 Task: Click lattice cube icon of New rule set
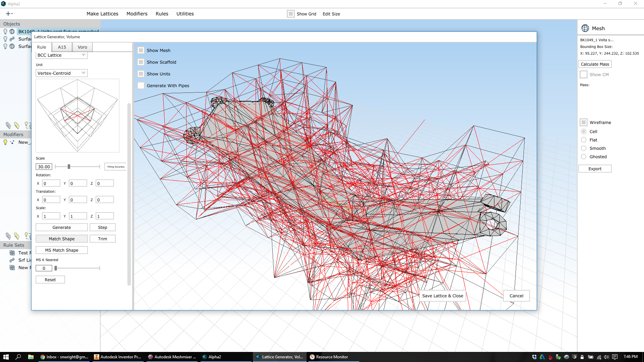pyautogui.click(x=12, y=267)
